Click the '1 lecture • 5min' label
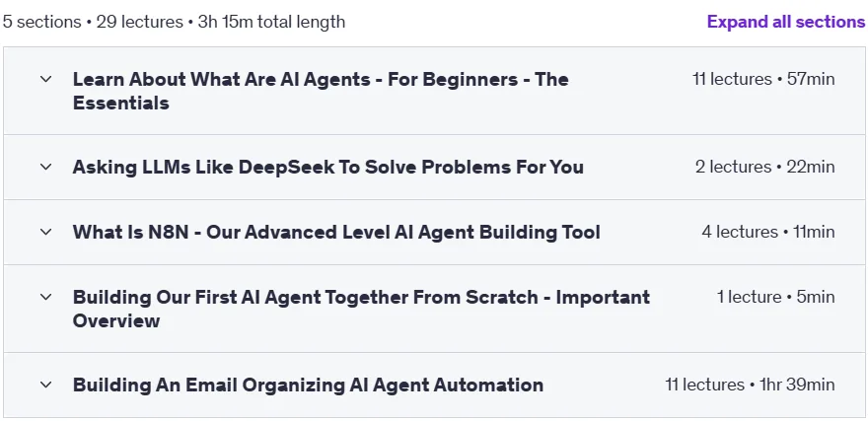This screenshot has width=868, height=421. (775, 297)
